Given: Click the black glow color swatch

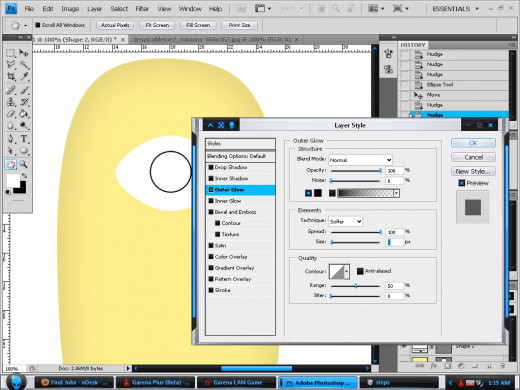Looking at the screenshot, I should point(318,193).
